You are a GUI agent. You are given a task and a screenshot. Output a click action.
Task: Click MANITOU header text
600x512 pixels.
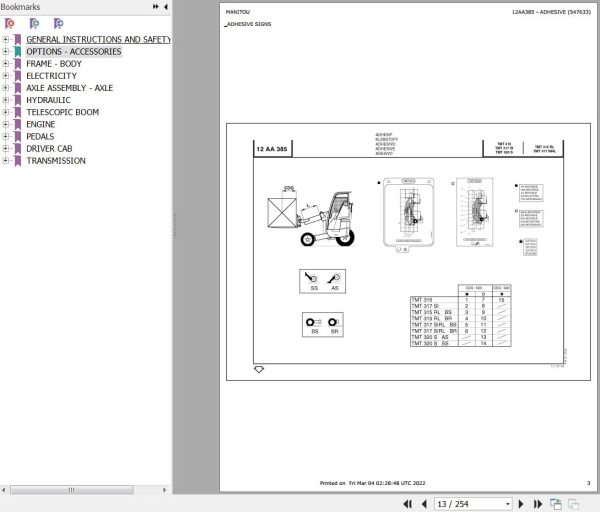pos(238,12)
